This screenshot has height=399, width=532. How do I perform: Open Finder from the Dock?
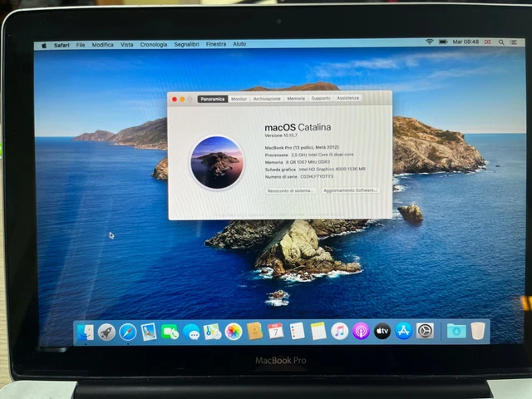85,332
